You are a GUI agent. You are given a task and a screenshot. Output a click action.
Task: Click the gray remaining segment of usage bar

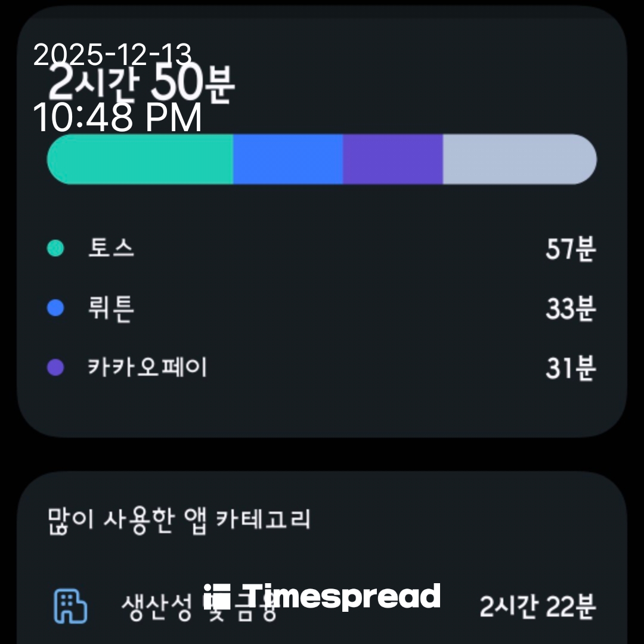[519, 159]
